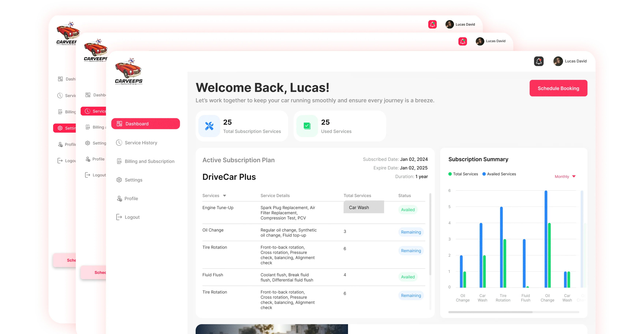
Task: Click the Logout sidebar icon
Action: tap(120, 217)
